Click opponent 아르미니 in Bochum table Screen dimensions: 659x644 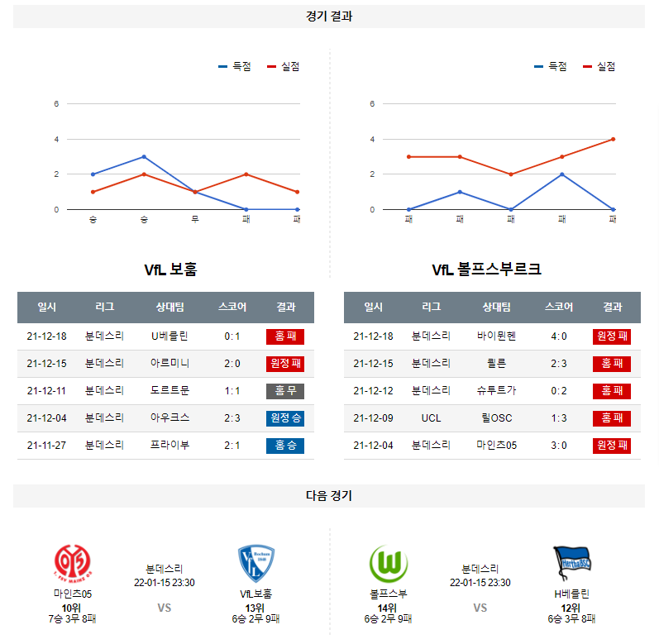[170, 364]
